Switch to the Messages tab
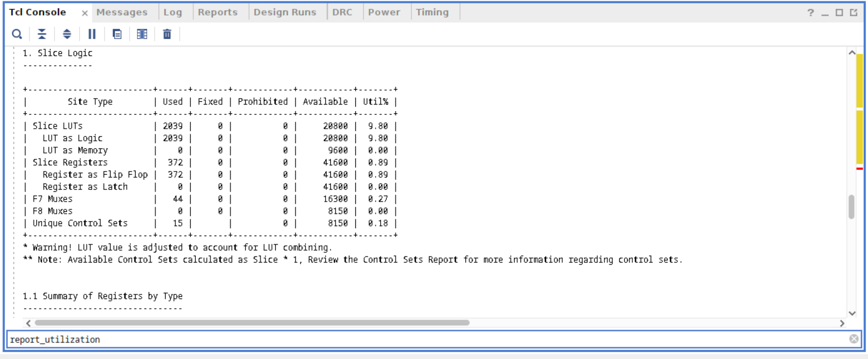The width and height of the screenshot is (868, 359). [122, 12]
